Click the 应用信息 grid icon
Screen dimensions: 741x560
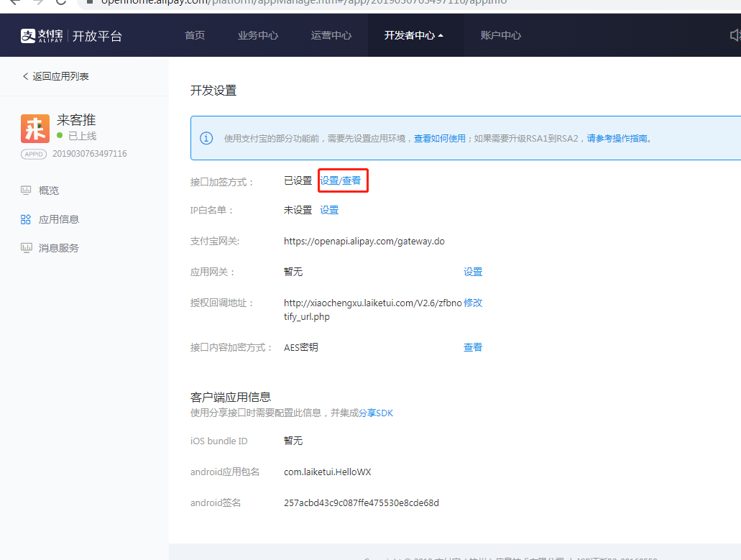tap(26, 219)
